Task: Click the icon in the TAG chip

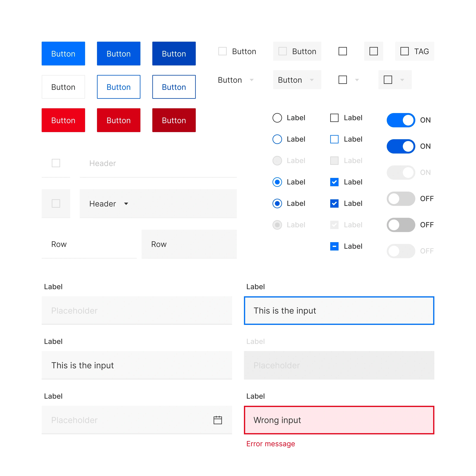Action: pyautogui.click(x=404, y=51)
